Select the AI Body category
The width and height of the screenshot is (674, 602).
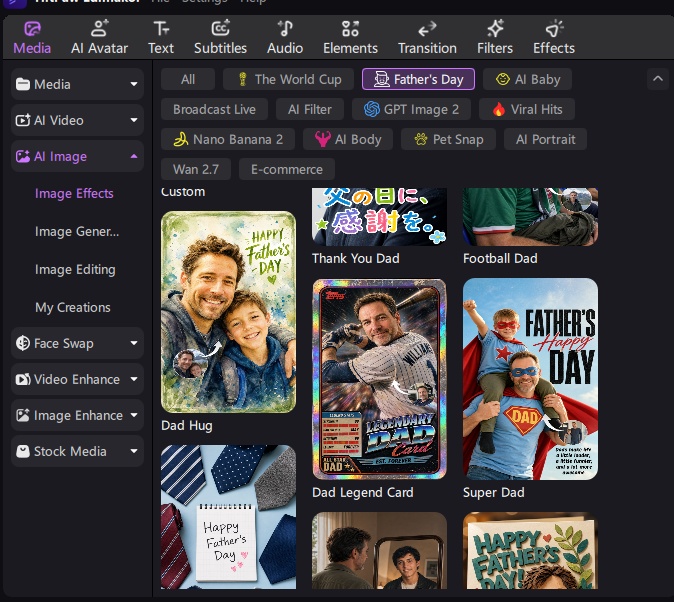(348, 139)
